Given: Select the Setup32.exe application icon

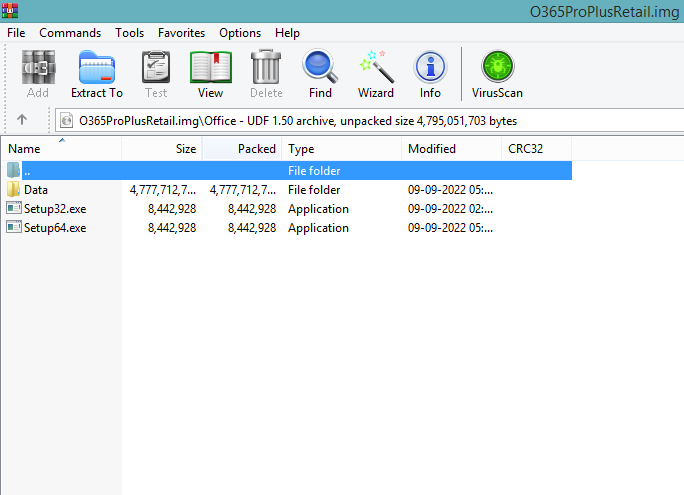Looking at the screenshot, I should point(14,208).
